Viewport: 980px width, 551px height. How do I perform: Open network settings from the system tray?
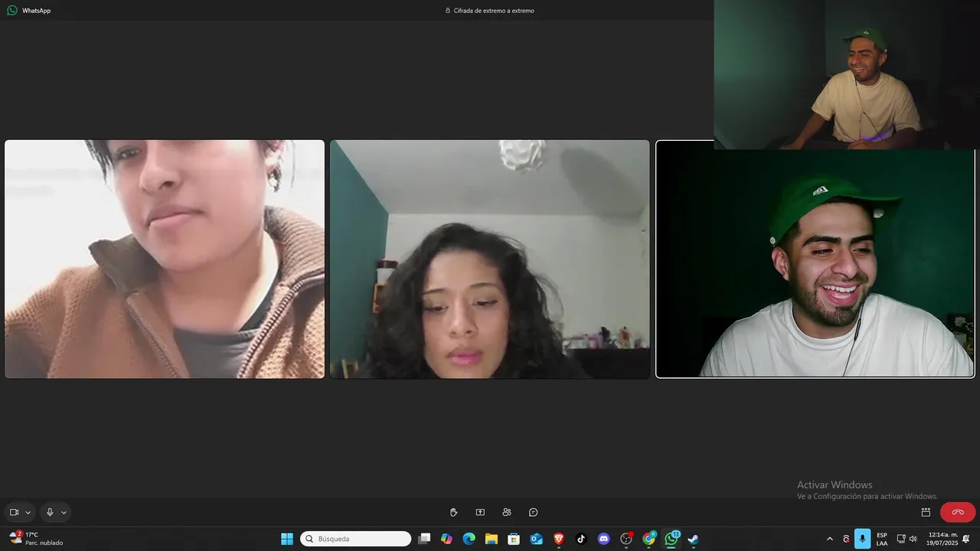pos(901,539)
